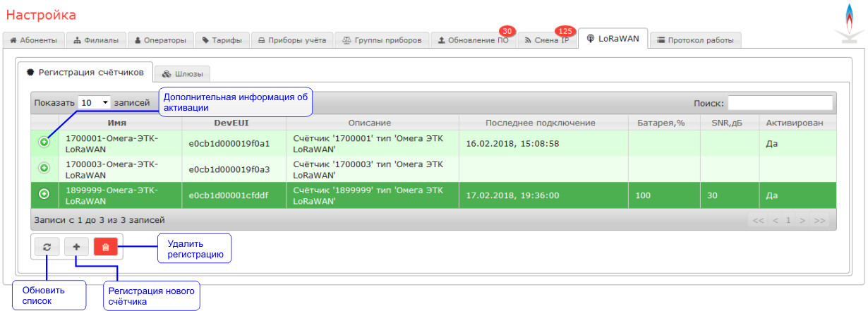Click the plus icon to register new meter
The image size is (868, 311).
pyautogui.click(x=76, y=248)
